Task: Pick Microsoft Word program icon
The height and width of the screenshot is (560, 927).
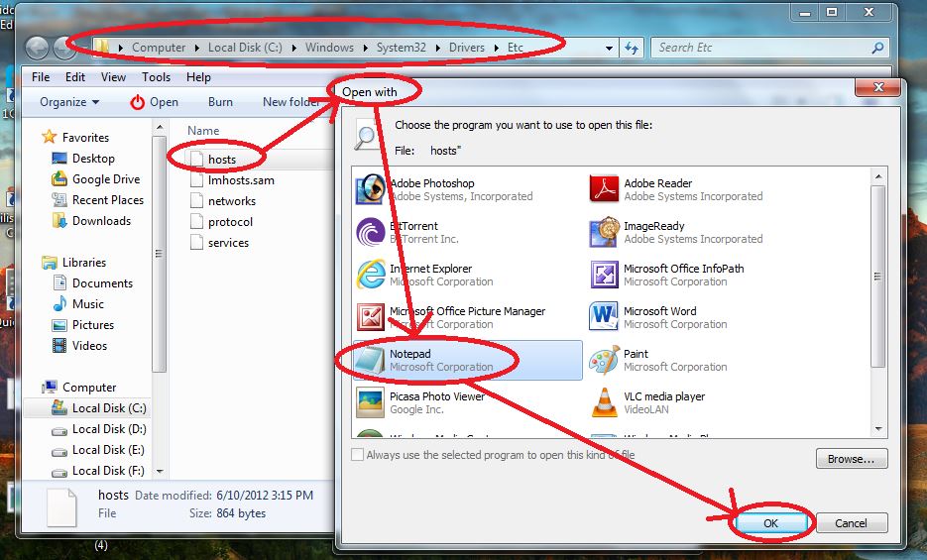Action: (x=604, y=316)
